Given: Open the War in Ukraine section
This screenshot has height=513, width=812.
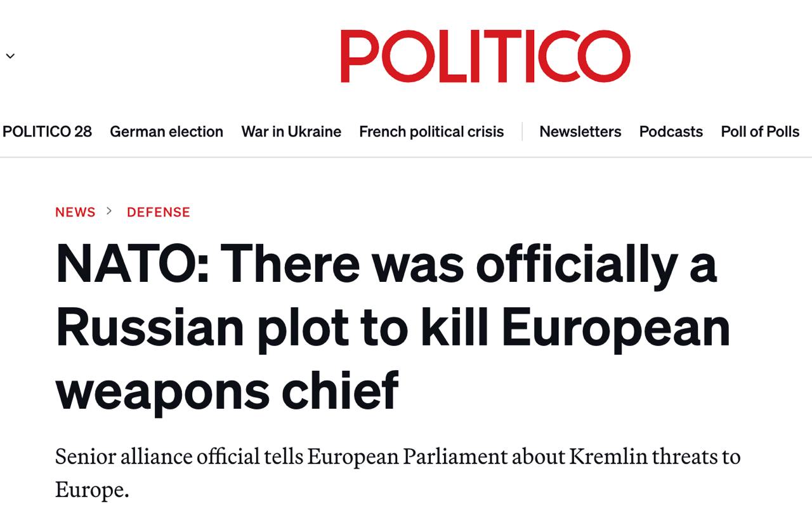Looking at the screenshot, I should pyautogui.click(x=291, y=131).
